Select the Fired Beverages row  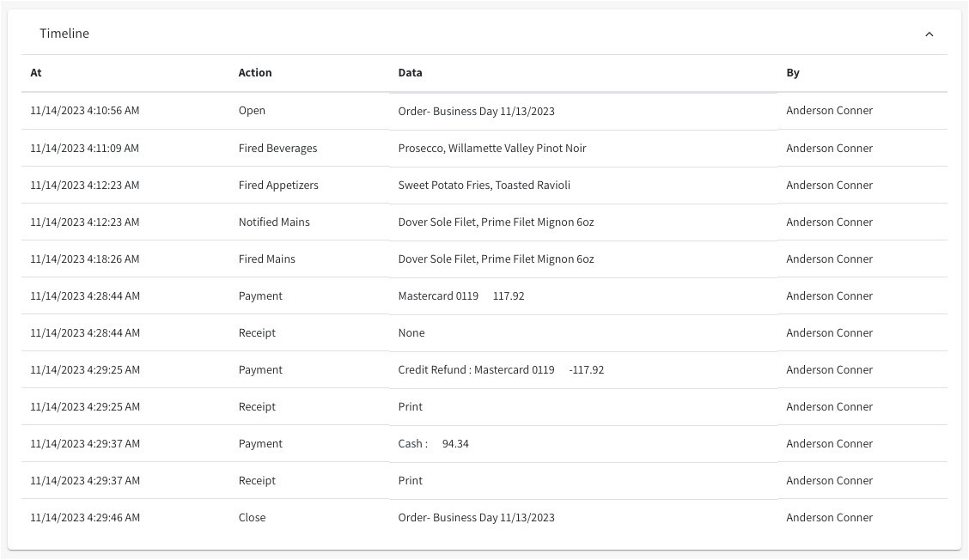click(x=277, y=149)
